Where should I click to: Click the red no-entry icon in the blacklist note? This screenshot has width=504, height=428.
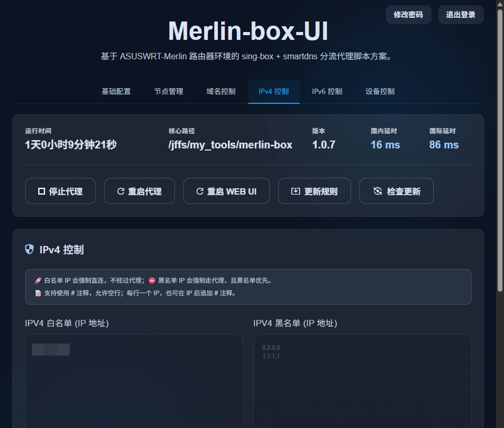(x=152, y=281)
